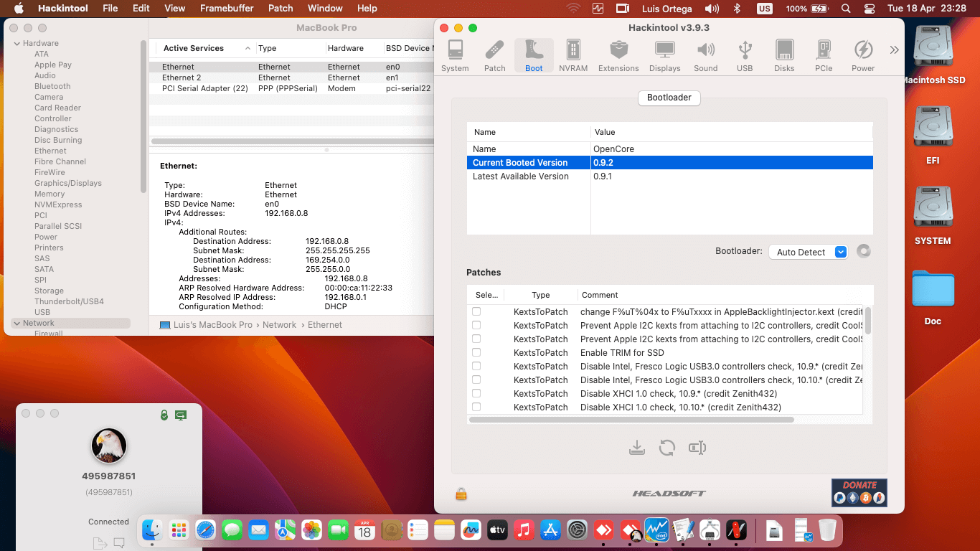Check the Fresco Logic USB3.0 10.9.* patch
980x551 pixels.
(x=476, y=366)
